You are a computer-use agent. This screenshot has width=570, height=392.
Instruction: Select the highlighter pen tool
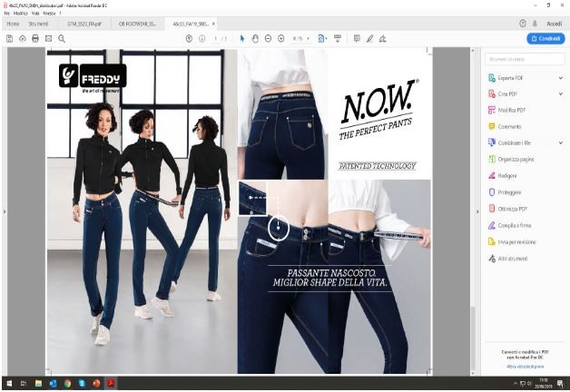pos(369,38)
